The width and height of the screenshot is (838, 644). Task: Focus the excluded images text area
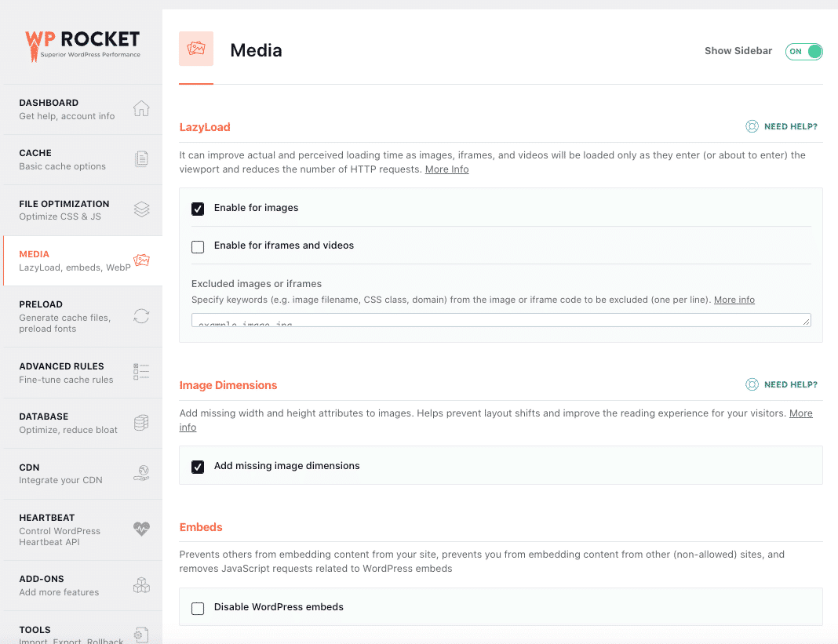pyautogui.click(x=501, y=320)
